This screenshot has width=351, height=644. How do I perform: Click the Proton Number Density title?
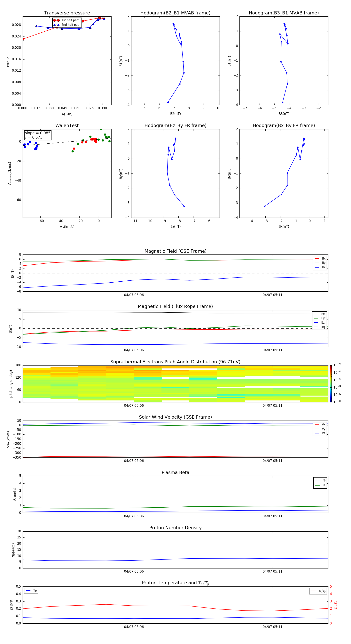175,528
